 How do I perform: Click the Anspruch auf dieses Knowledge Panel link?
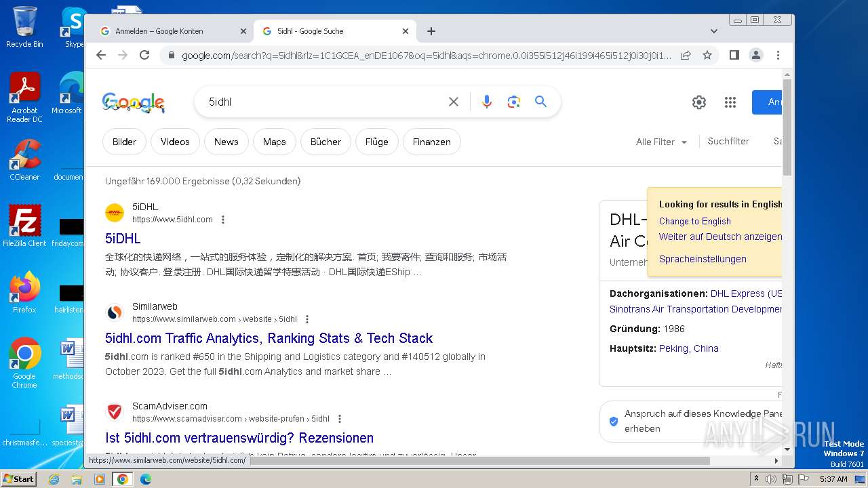703,421
